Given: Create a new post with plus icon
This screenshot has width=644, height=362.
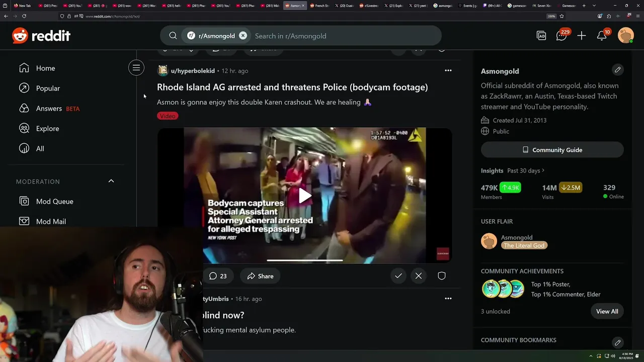Looking at the screenshot, I should click(x=582, y=36).
